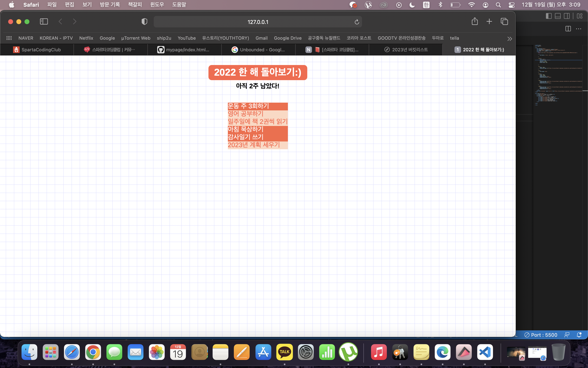Image resolution: width=588 pixels, height=368 pixels.
Task: Show the tab overview icon
Action: (504, 22)
